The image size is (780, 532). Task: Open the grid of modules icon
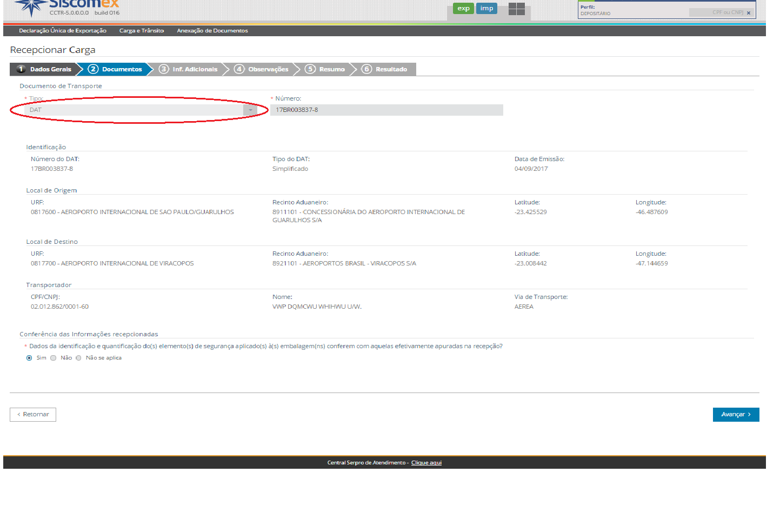[516, 9]
